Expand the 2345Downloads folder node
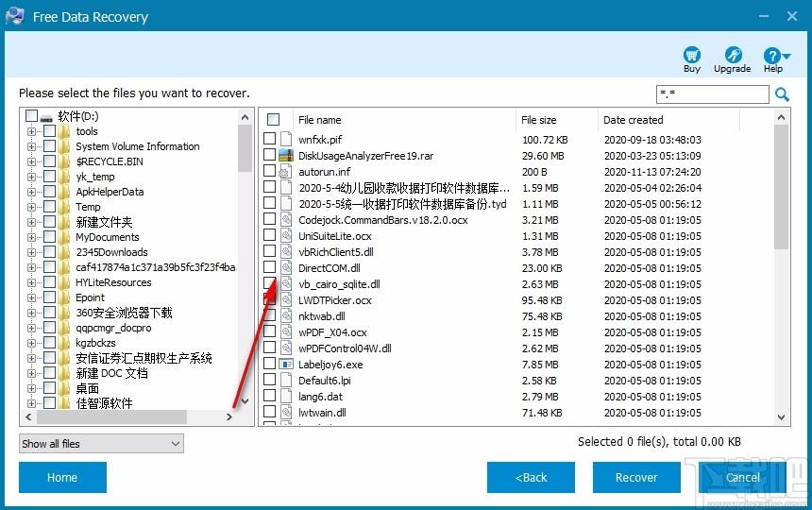 (31, 252)
